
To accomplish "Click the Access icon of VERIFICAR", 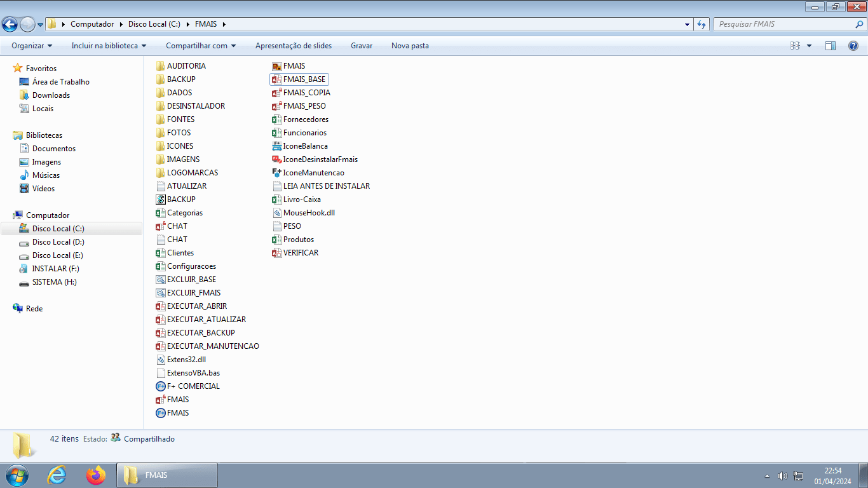I will (276, 253).
